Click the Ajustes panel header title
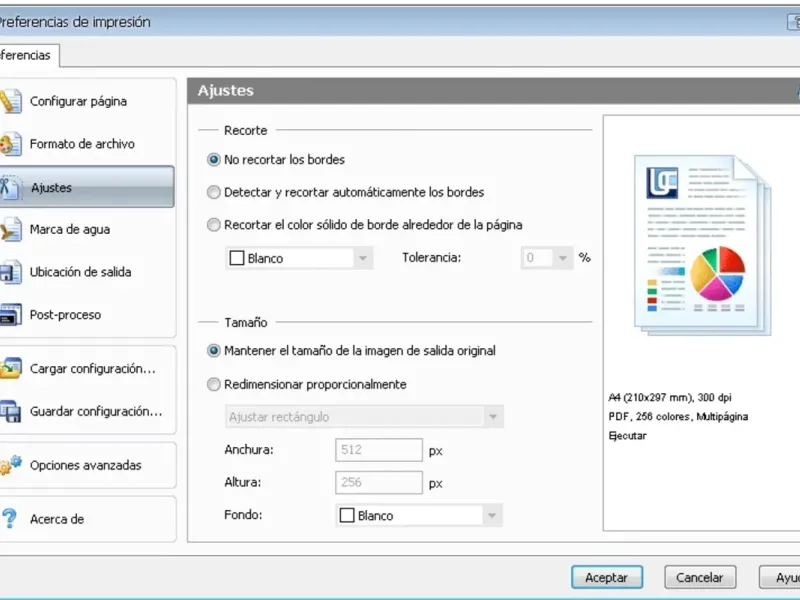The image size is (800, 600). (x=226, y=91)
